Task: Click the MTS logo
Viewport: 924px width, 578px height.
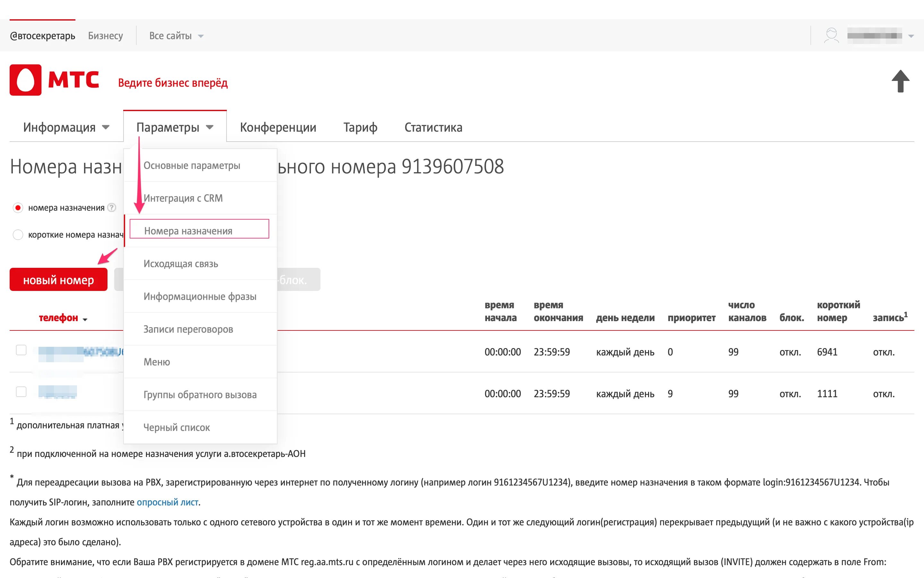Action: (54, 80)
